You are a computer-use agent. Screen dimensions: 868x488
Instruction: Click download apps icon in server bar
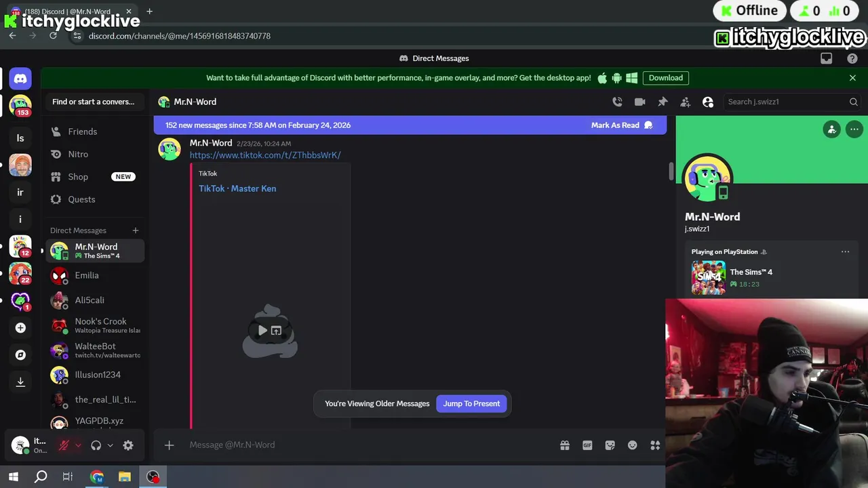(20, 382)
